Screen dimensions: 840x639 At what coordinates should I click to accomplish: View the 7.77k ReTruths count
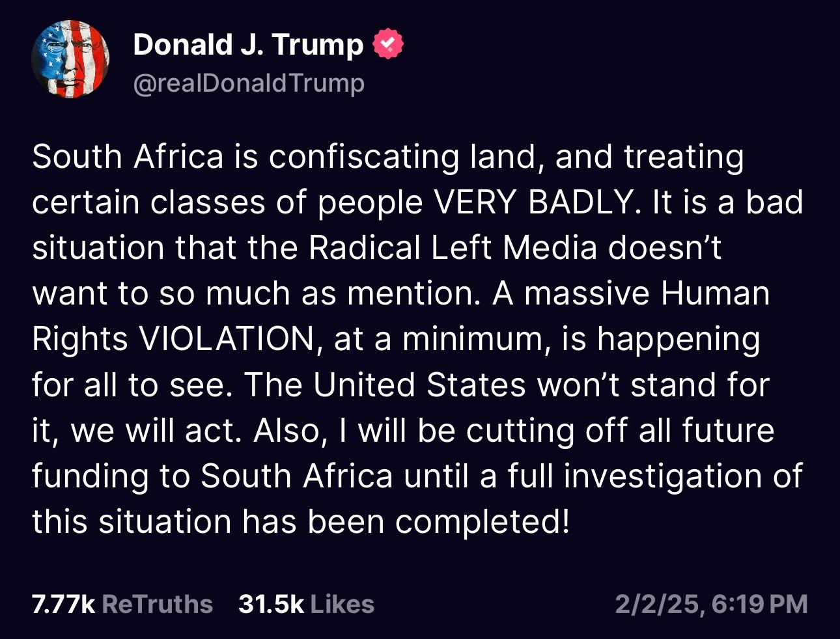pos(63,604)
